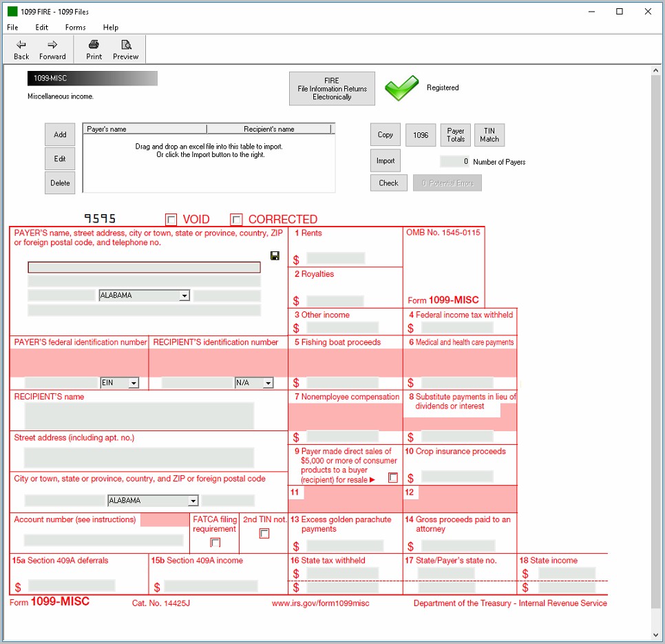Click the save disk icon in payer section
This screenshot has height=644, width=665.
pos(275,256)
